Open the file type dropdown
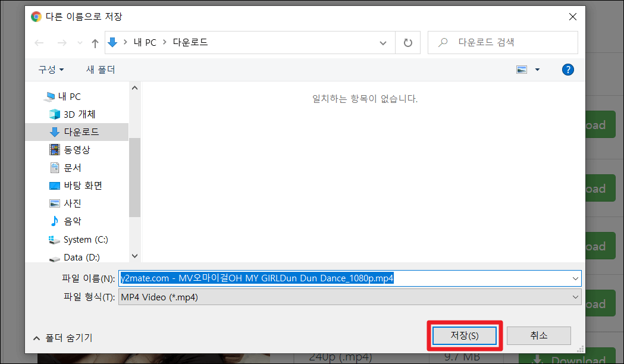The height and width of the screenshot is (364, 624). point(575,297)
